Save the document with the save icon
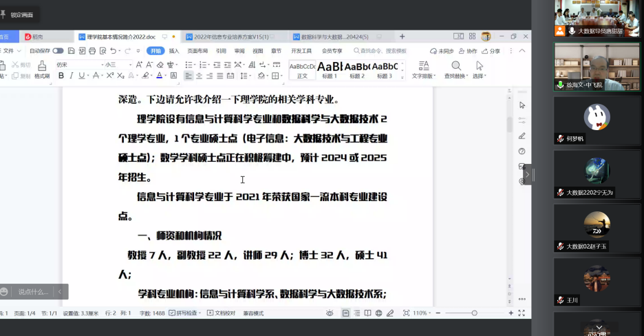 coord(72,51)
